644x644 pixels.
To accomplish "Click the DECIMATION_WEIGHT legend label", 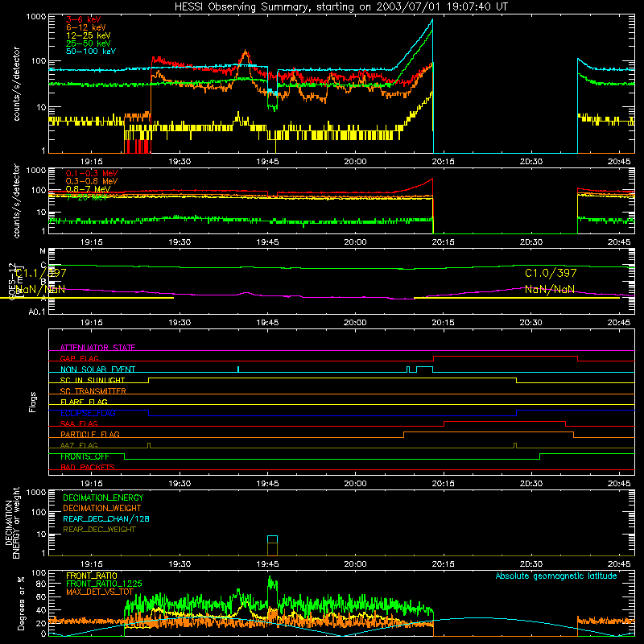I will (102, 508).
